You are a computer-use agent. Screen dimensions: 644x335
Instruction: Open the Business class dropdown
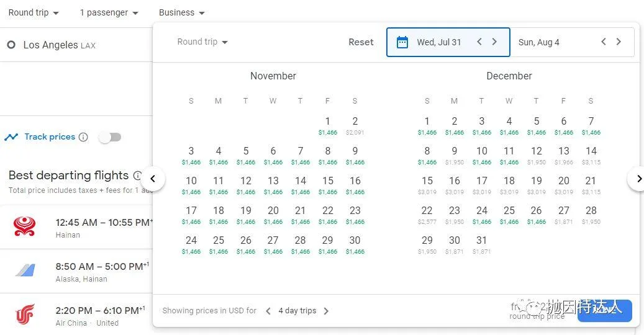point(181,12)
